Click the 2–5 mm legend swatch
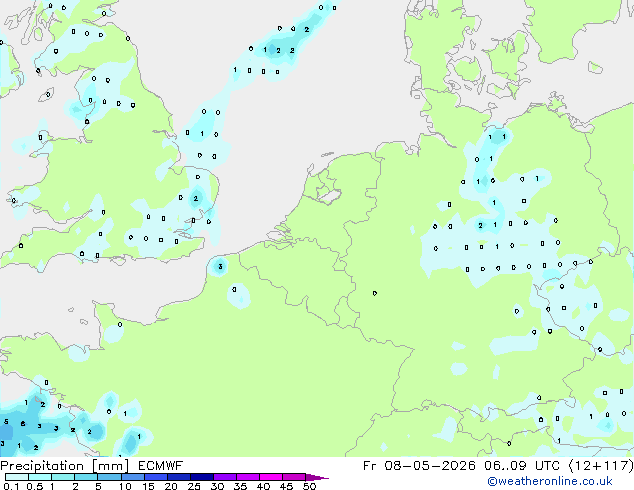 coord(86,477)
